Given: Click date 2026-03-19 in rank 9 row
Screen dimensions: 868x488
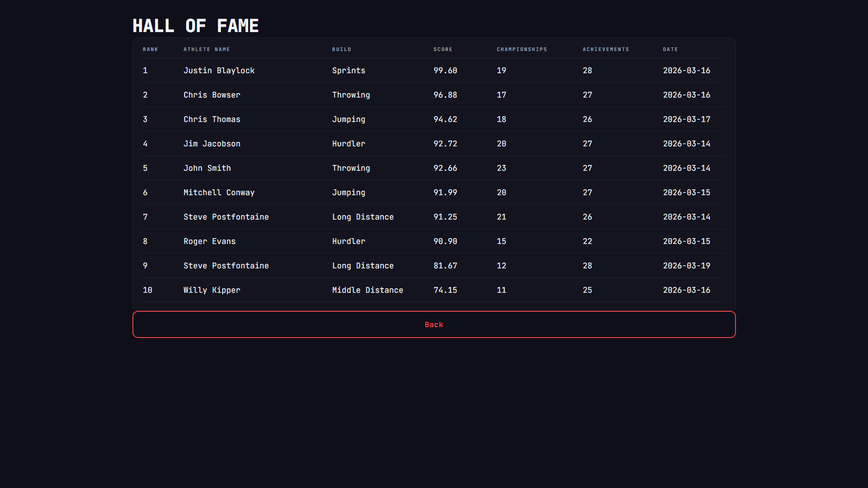Looking at the screenshot, I should pos(687,266).
